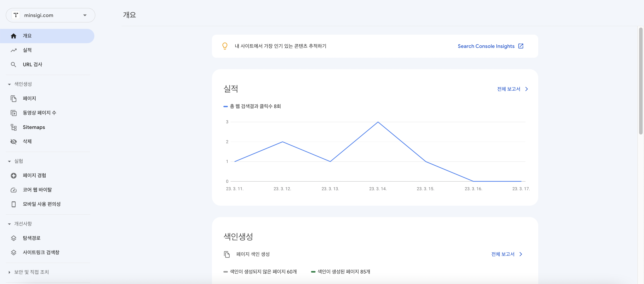
Task: Click the 페이지 indexing pages icon
Action: 13,98
